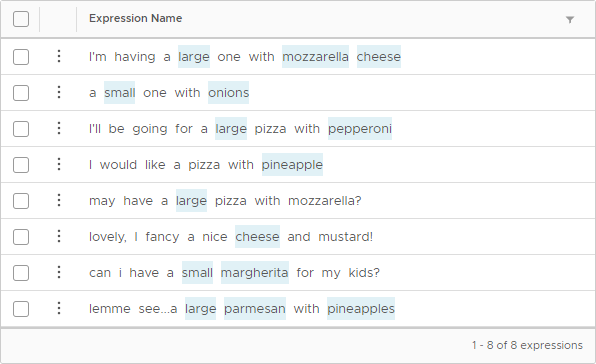Click the Expression Name column header
Screen dimensions: 596x364
pos(135,18)
